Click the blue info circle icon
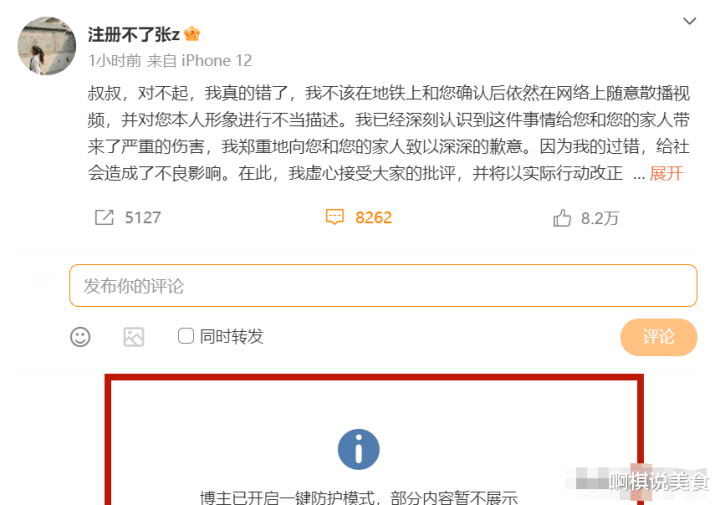Image resolution: width=720 pixels, height=505 pixels. point(359,449)
